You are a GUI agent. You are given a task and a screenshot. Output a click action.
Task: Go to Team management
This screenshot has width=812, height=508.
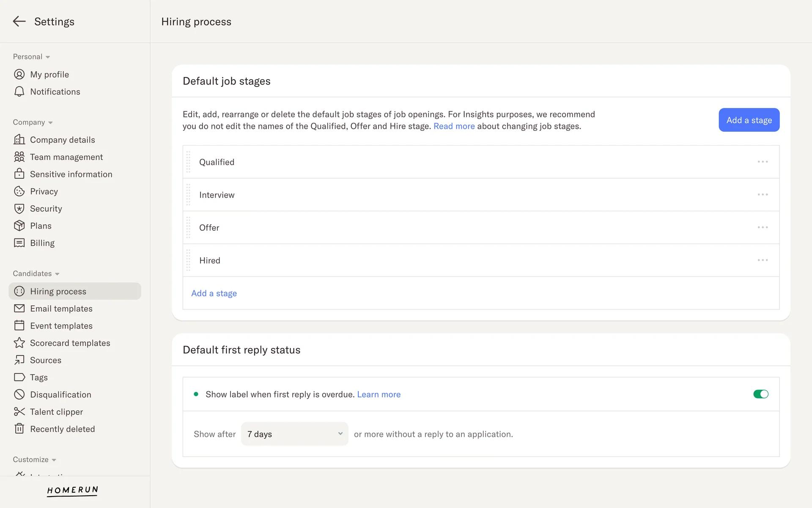[66, 157]
